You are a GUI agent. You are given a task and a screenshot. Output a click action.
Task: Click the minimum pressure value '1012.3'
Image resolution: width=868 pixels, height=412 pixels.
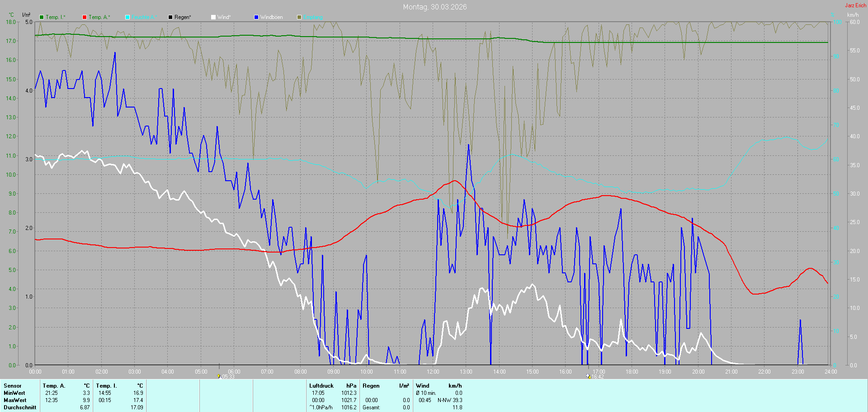pos(349,393)
